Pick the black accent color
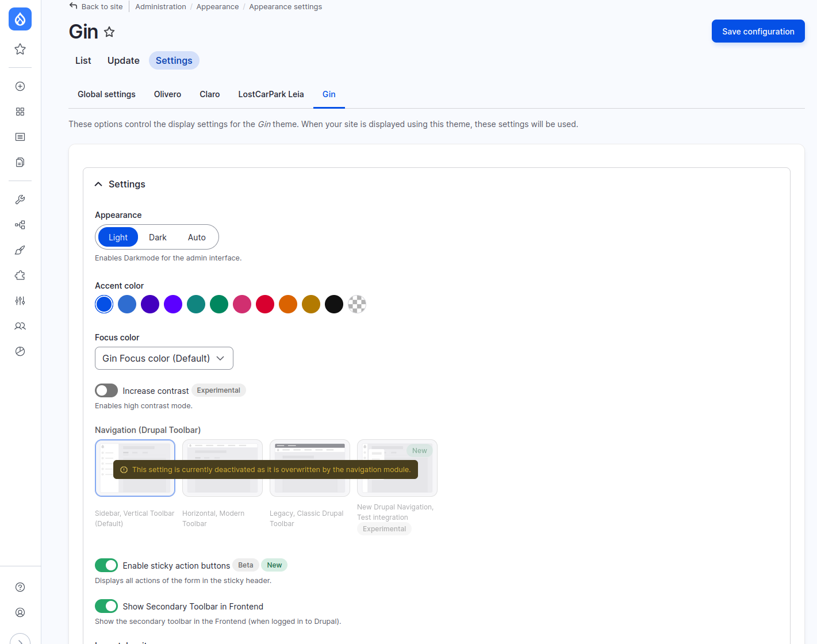Screen dimensions: 817x644 click(x=334, y=304)
